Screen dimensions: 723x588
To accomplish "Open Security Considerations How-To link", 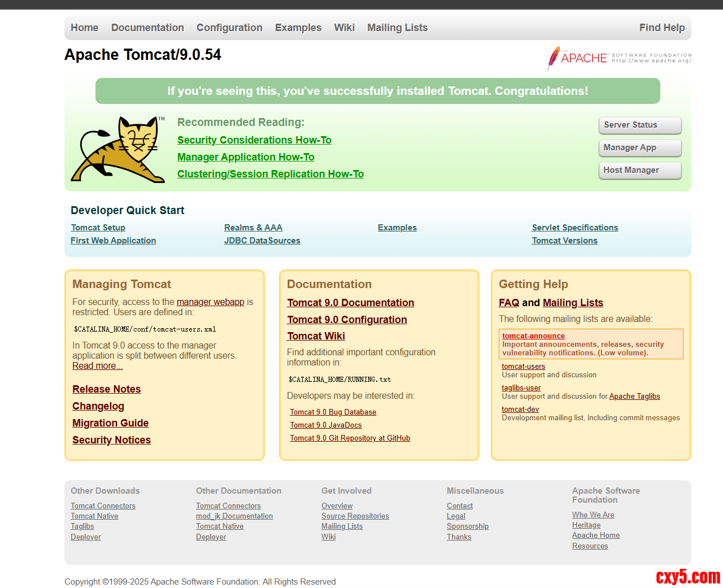I will 254,140.
